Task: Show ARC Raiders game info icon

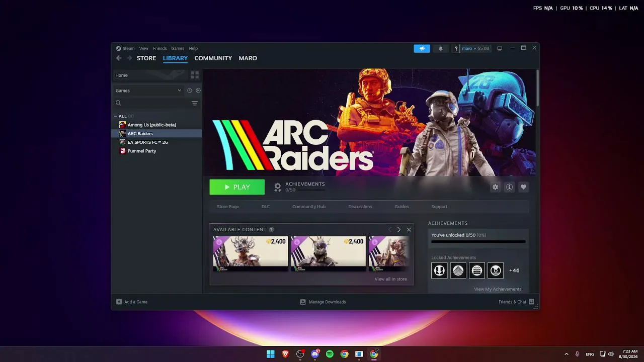Action: click(509, 187)
